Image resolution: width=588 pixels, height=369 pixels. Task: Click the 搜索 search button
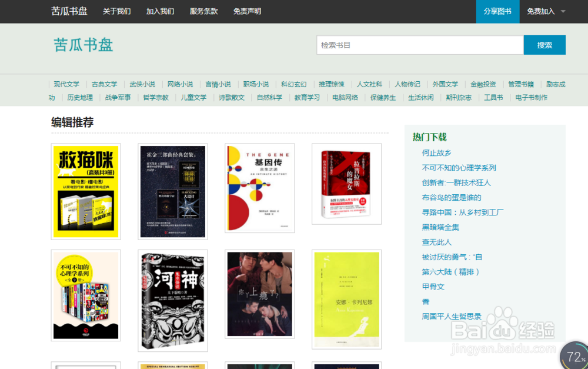point(544,45)
